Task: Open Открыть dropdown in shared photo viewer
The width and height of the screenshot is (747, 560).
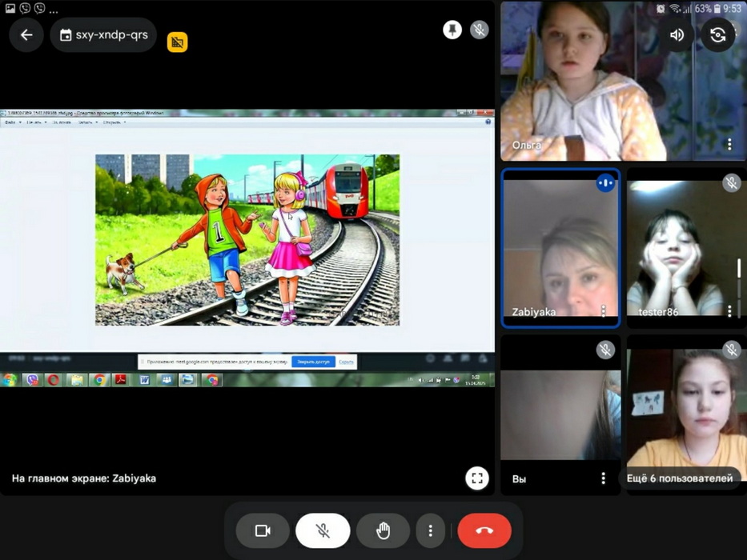Action: tap(114, 122)
